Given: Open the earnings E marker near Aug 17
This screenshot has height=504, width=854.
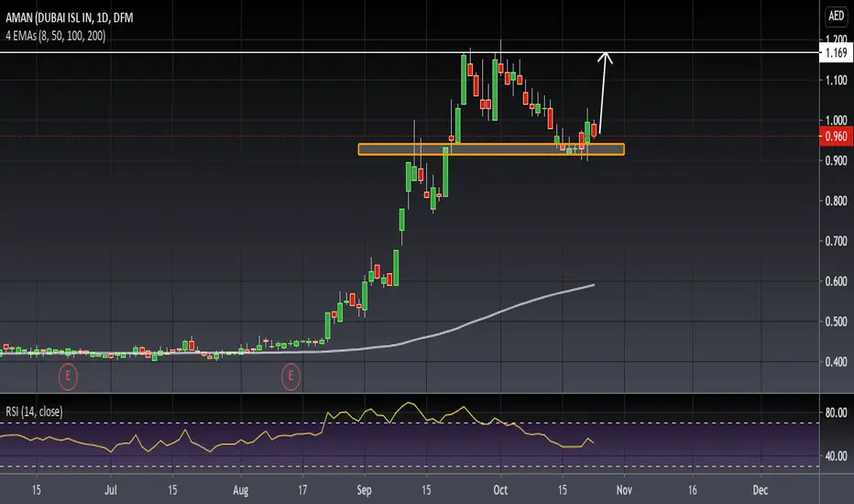Looking at the screenshot, I should 290,376.
